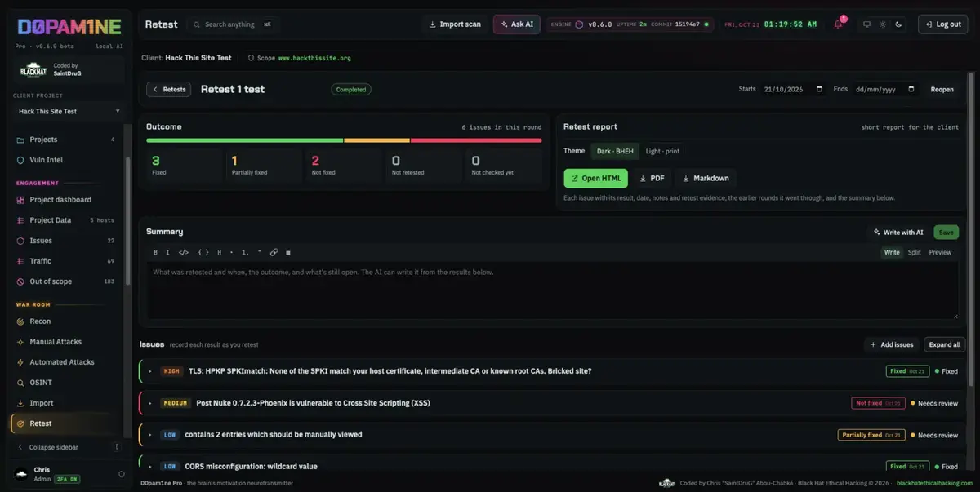Expand the TLS HPKP SPKImatch issue row
This screenshot has width=980, height=492.
point(150,371)
